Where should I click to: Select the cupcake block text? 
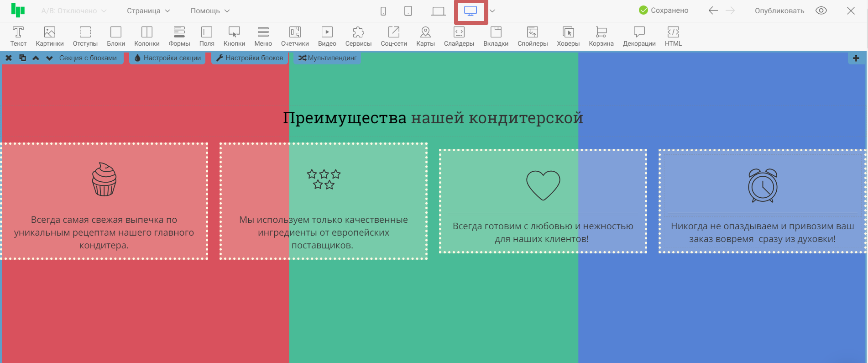[x=104, y=232]
